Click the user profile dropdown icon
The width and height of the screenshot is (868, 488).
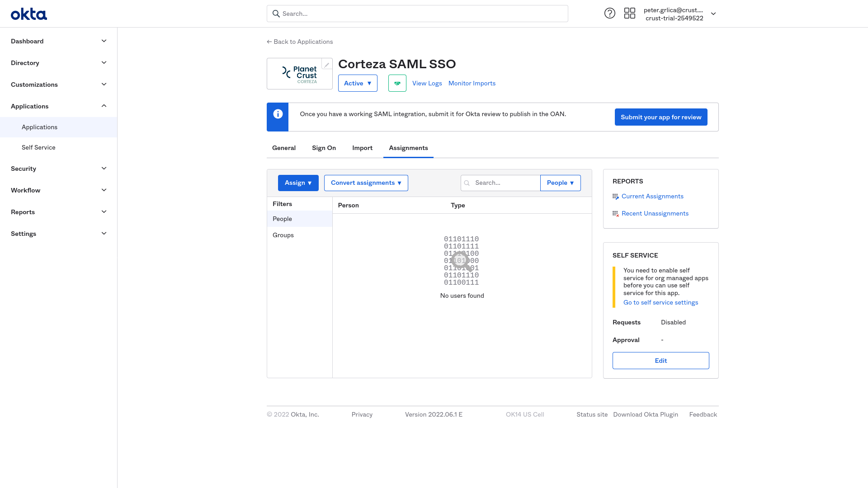click(713, 14)
